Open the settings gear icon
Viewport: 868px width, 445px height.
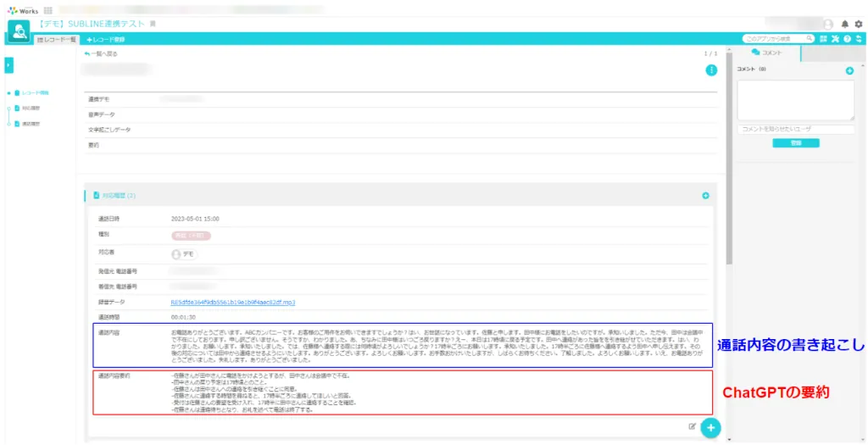point(859,25)
